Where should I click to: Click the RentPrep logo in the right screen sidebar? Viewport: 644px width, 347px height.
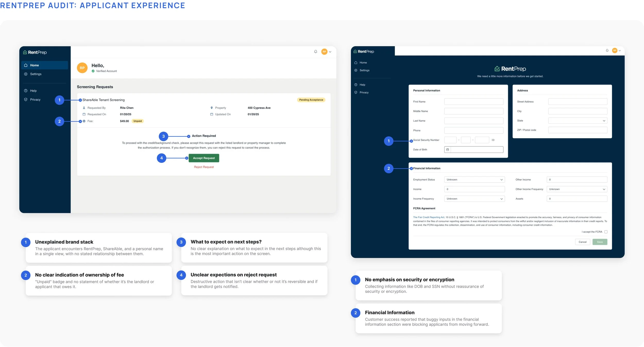(364, 52)
